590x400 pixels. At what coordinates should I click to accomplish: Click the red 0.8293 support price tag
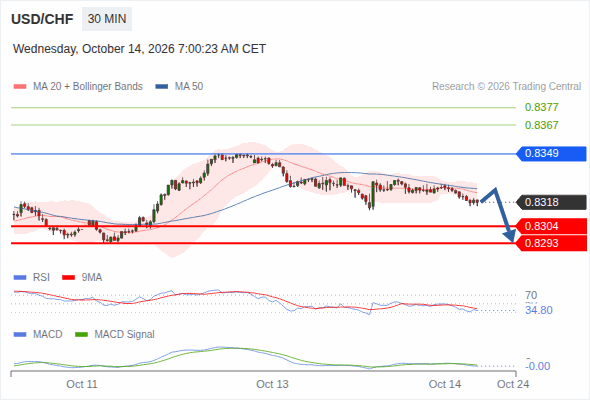click(x=551, y=243)
